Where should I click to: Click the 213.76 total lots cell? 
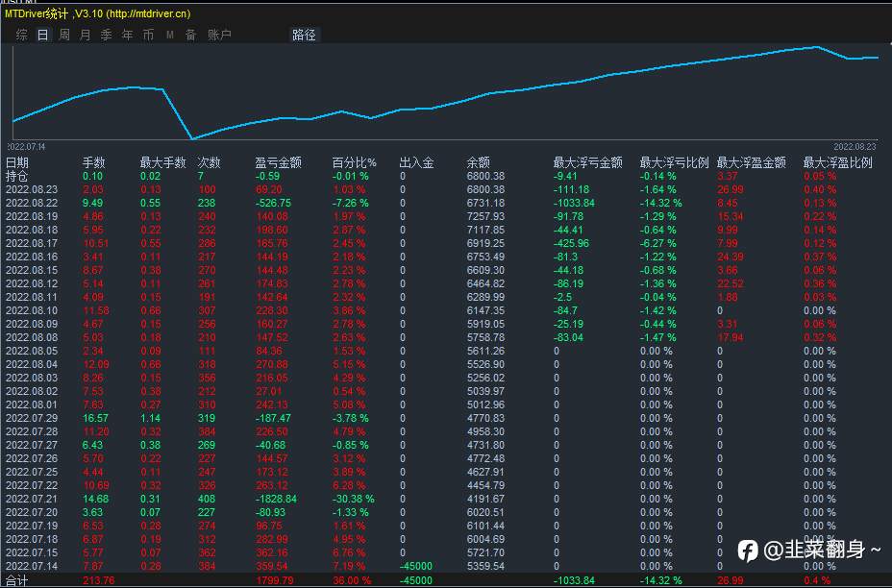click(98, 580)
